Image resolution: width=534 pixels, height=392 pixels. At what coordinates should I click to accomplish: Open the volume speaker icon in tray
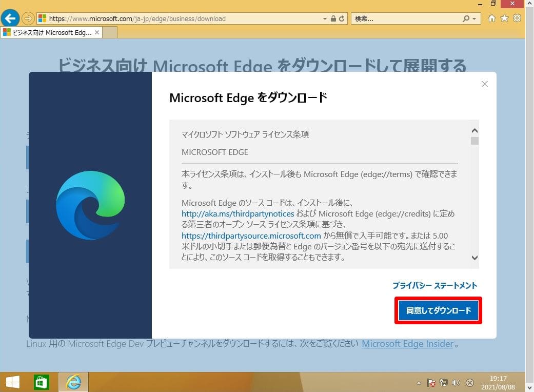click(x=456, y=383)
